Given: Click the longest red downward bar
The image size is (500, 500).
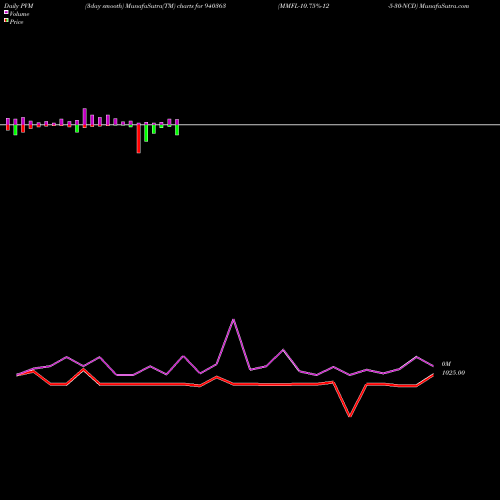Looking at the screenshot, I should click(x=139, y=138).
